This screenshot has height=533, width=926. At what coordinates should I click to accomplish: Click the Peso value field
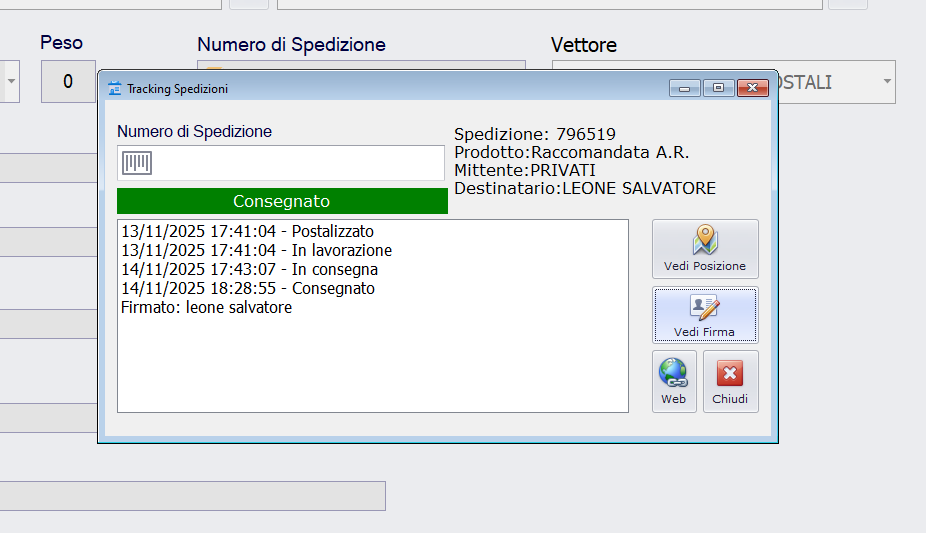[68, 81]
